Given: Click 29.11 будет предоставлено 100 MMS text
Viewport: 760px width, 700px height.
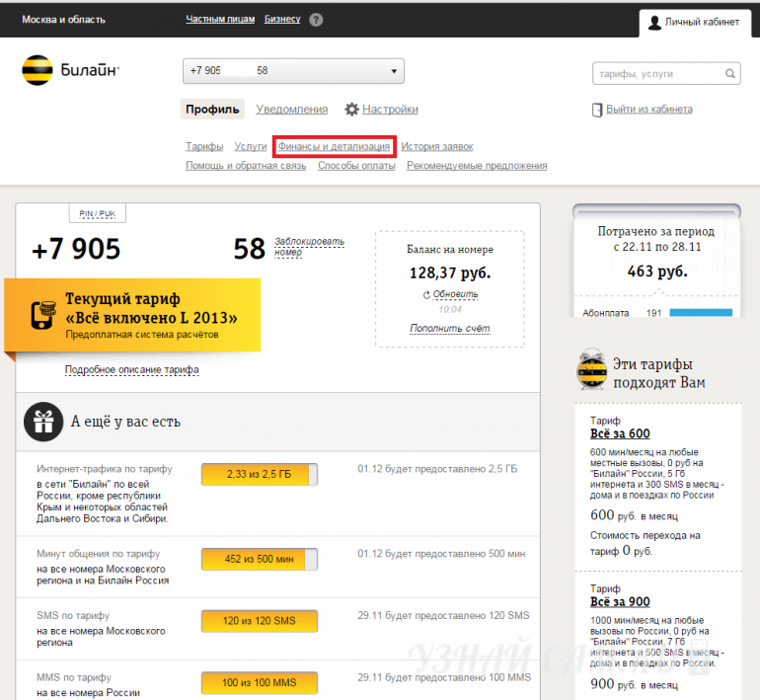Looking at the screenshot, I should click(x=444, y=677).
